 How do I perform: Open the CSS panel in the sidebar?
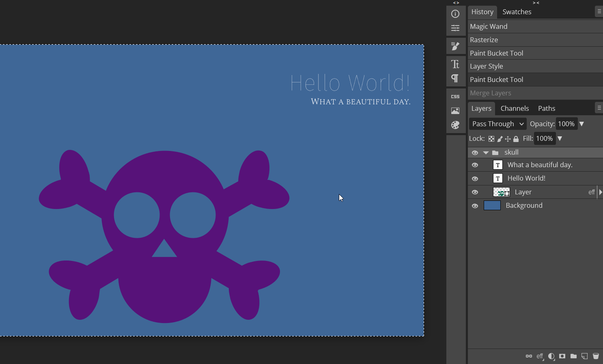[x=456, y=96]
